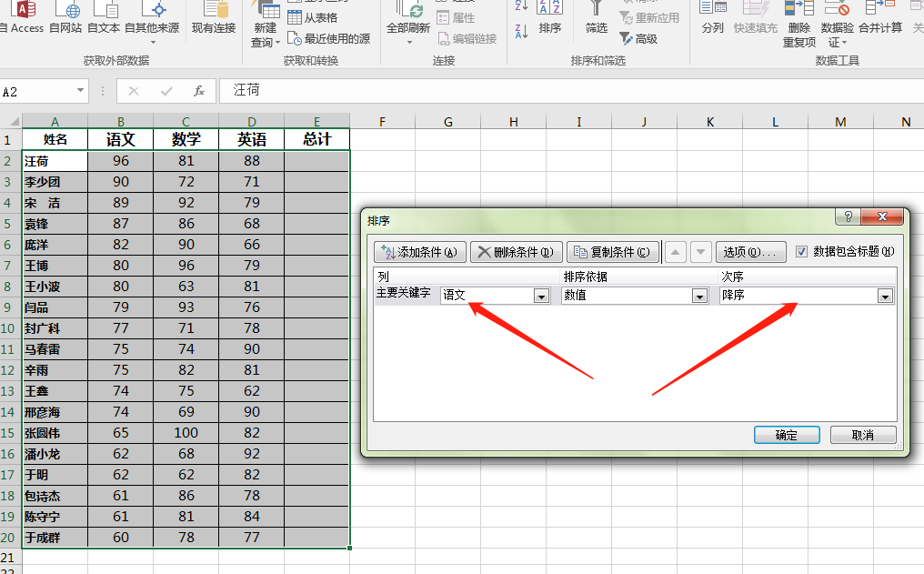This screenshot has width=924, height=574.
Task: Cancel formula entry with X icon
Action: [x=134, y=91]
